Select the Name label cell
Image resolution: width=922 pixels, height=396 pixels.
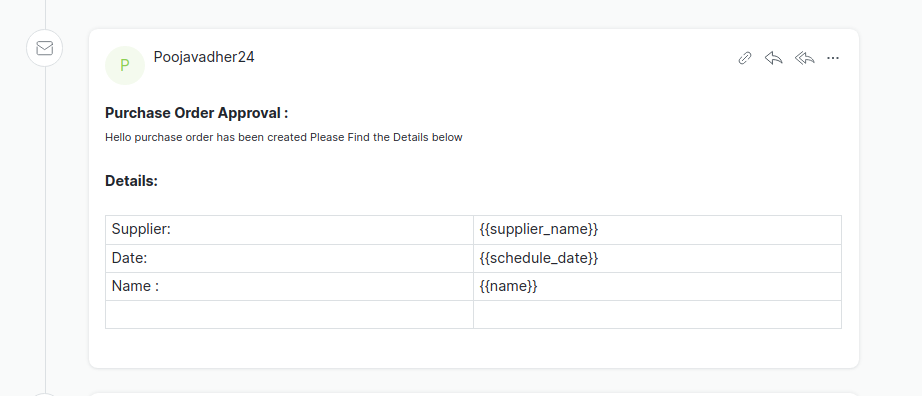289,287
